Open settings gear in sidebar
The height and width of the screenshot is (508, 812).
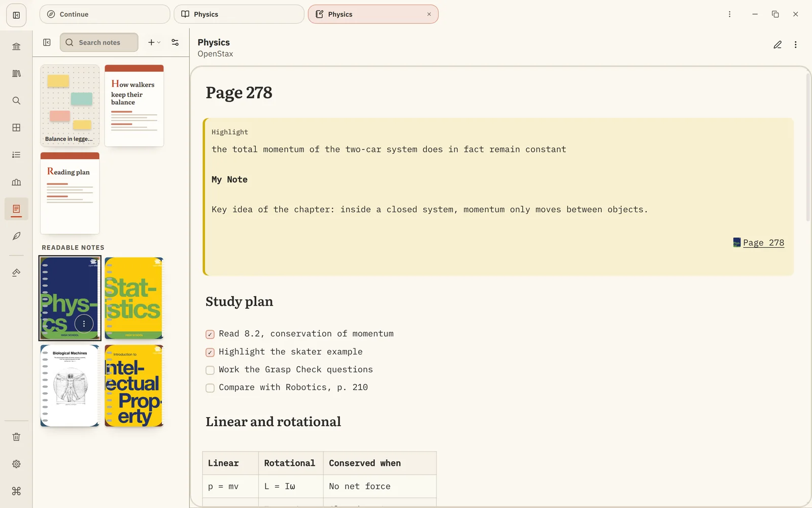(16, 464)
